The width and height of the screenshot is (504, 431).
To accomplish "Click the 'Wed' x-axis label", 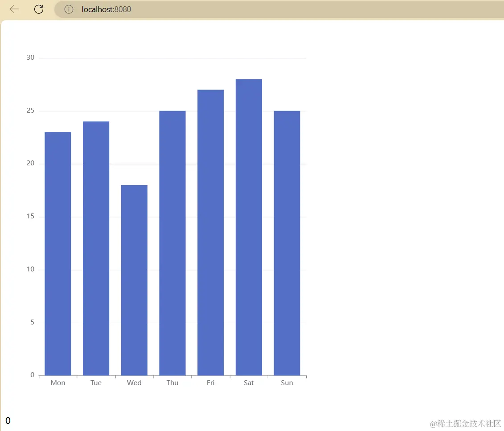I will 135,383.
